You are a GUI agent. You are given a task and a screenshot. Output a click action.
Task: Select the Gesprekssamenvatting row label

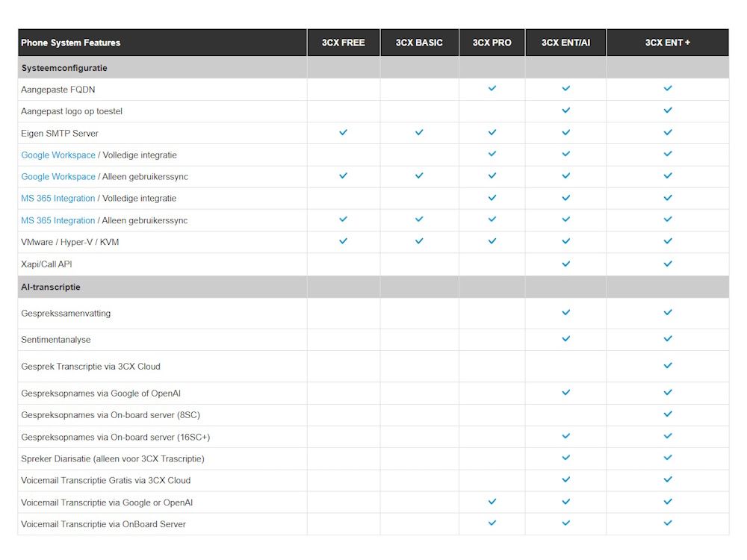pyautogui.click(x=66, y=314)
